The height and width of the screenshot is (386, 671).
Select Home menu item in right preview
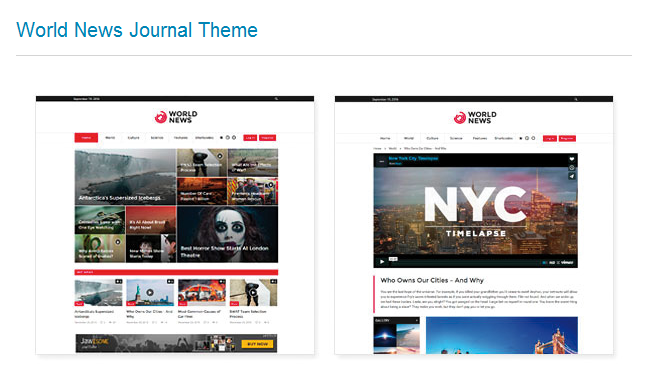coord(385,138)
